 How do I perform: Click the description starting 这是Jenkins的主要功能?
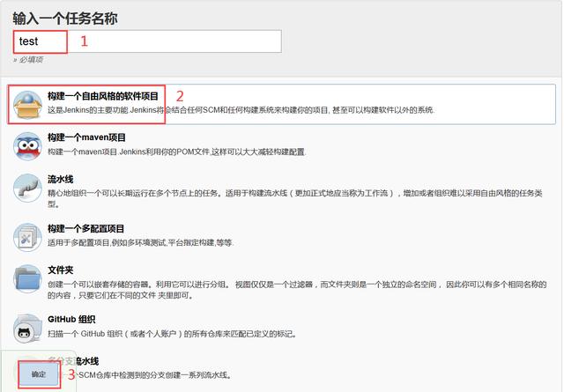241,110
